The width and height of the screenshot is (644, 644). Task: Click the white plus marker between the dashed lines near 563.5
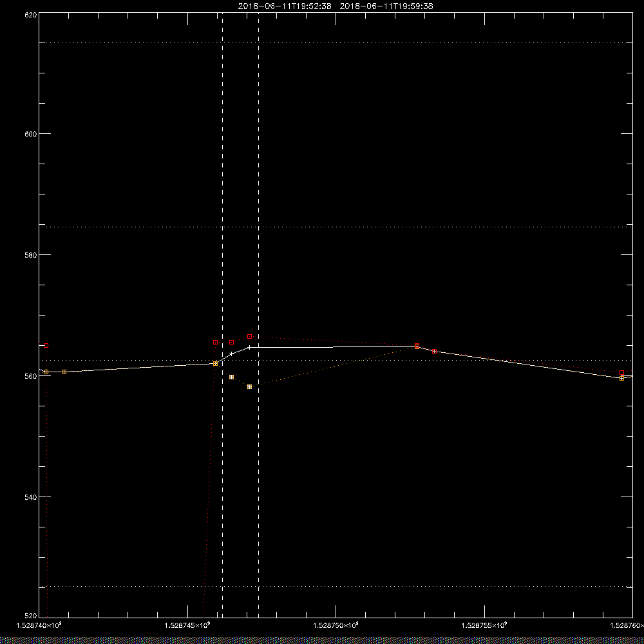[x=232, y=354]
